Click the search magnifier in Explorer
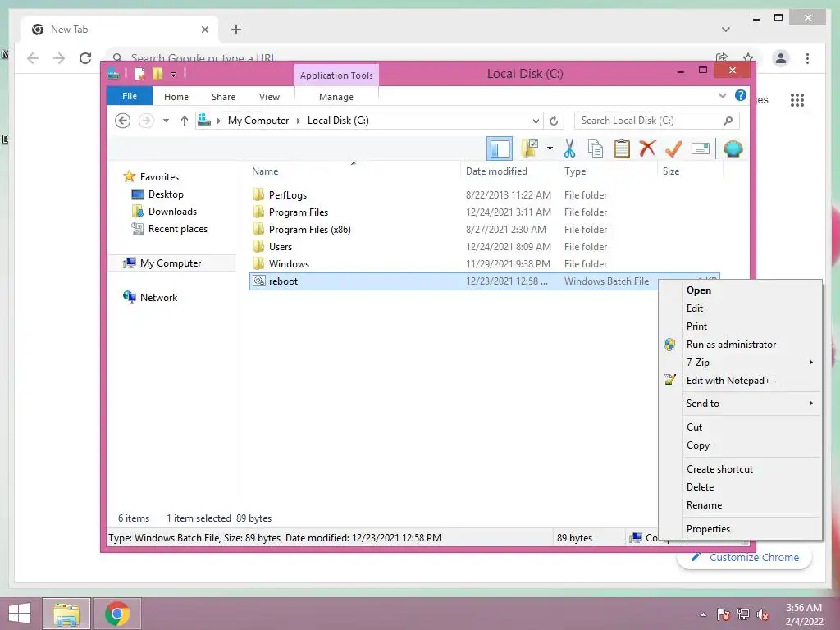Screen dimensions: 840x630 pos(728,121)
